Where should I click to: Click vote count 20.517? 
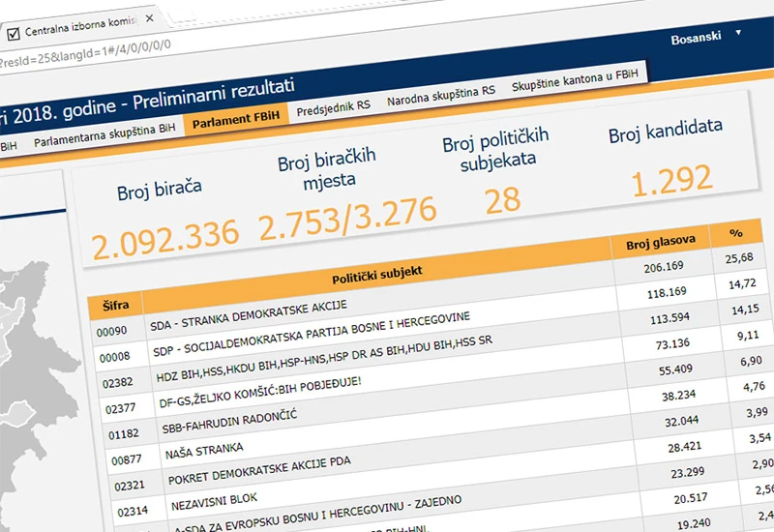691,498
